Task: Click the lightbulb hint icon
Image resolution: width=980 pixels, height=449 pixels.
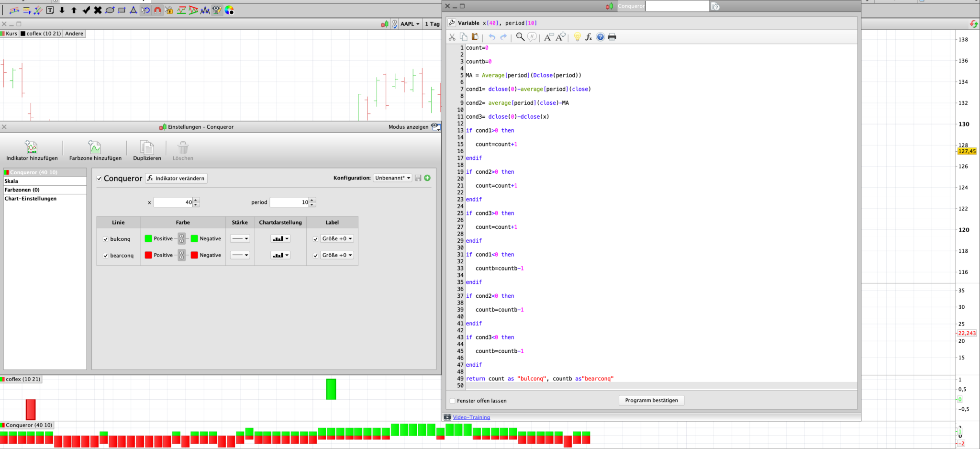Action: pos(577,37)
